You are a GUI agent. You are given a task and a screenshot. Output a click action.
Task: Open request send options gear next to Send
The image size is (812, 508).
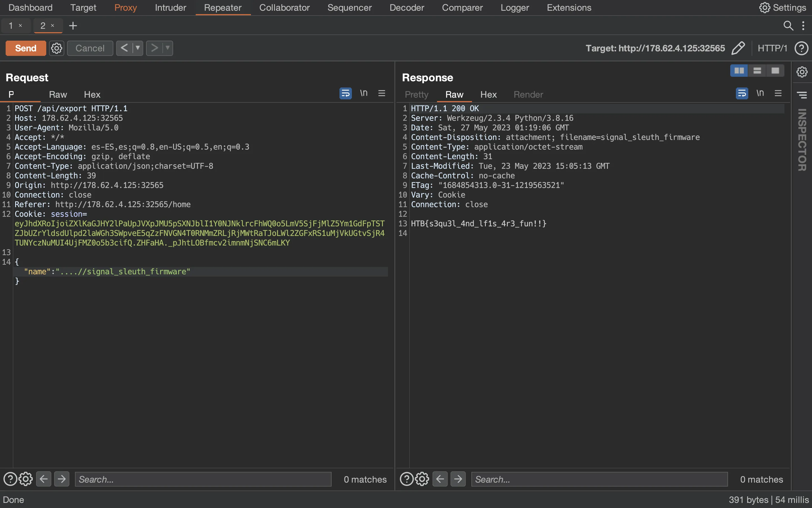click(x=56, y=48)
